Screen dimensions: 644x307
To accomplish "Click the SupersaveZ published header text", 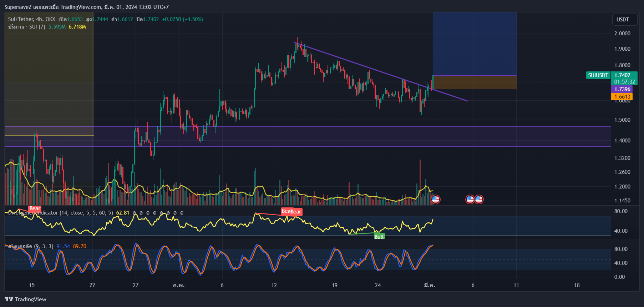I will pos(86,7).
